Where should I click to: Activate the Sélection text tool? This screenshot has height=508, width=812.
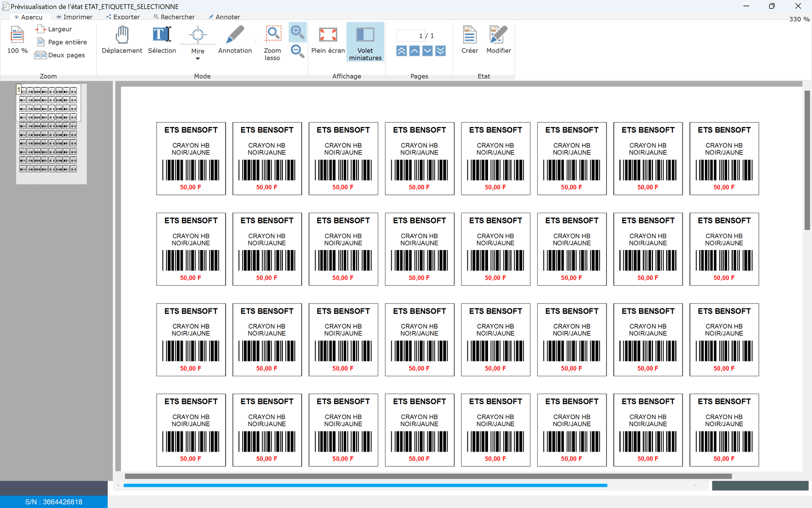162,40
